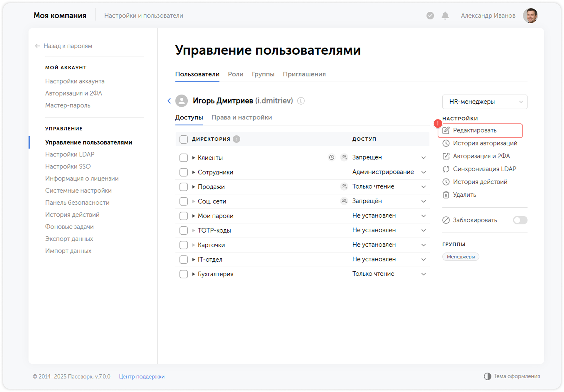Expand the IT-отдел directory tree
The height and width of the screenshot is (392, 564).
click(x=194, y=260)
